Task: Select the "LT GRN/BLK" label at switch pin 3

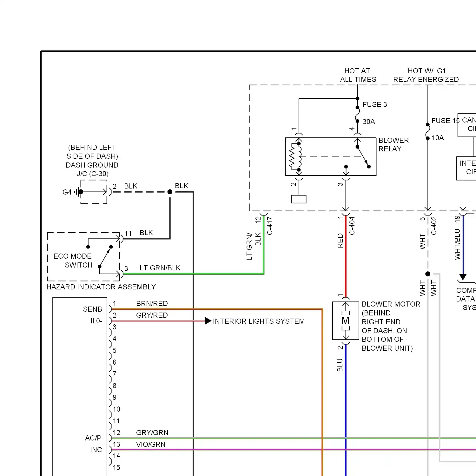Action: [160, 268]
